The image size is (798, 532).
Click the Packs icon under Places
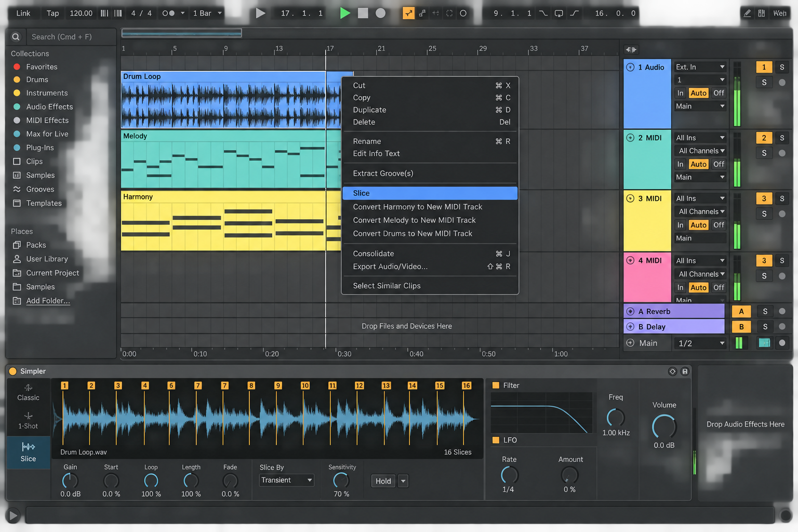17,245
